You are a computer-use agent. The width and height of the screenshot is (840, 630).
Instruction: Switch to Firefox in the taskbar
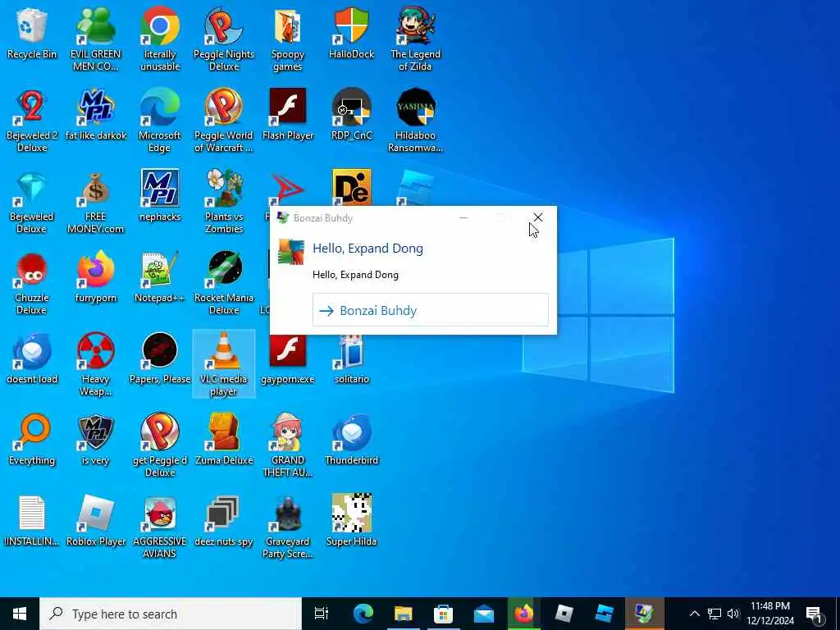coord(523,614)
